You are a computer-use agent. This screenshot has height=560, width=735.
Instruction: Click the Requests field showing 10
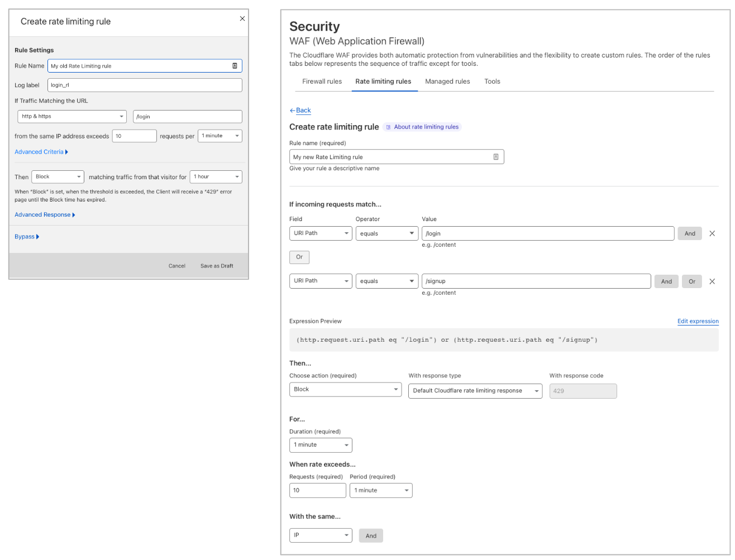coord(317,490)
